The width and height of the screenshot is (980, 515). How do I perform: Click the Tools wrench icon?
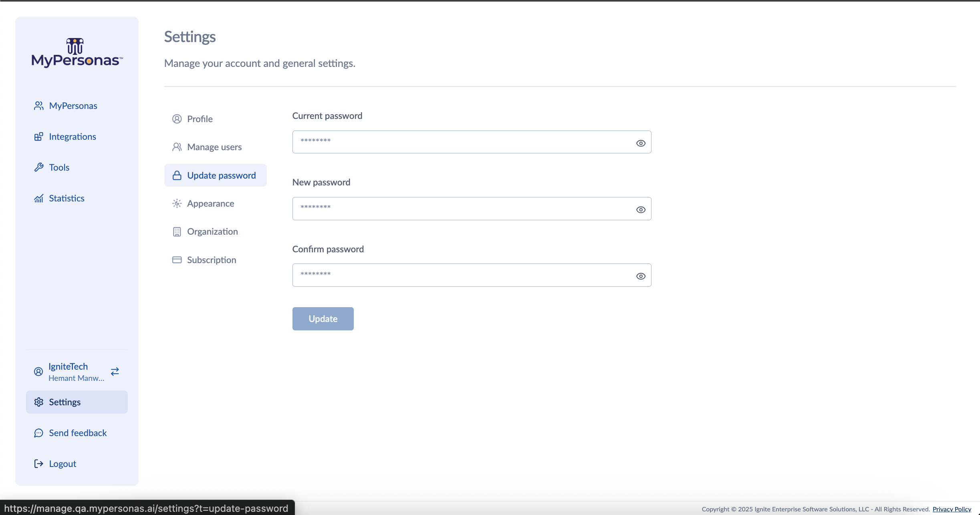(38, 167)
